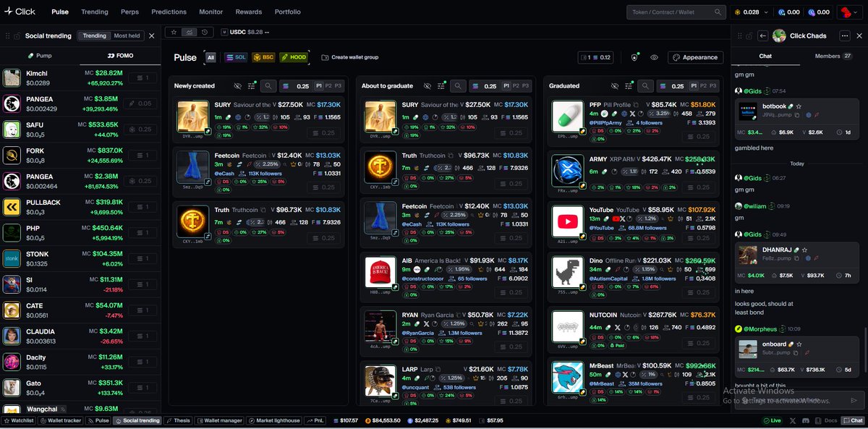The width and height of the screenshot is (868, 429).
Task: Click the Token / Contract / Wallet search field
Action: tap(676, 12)
